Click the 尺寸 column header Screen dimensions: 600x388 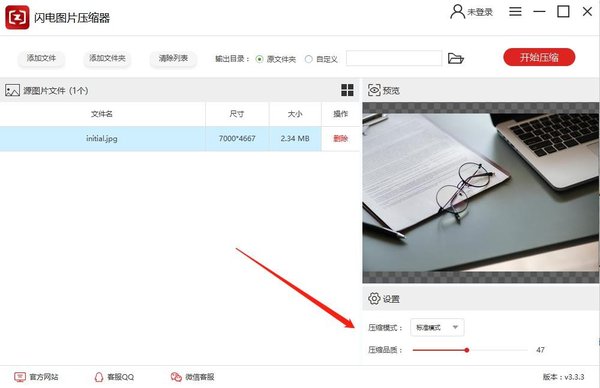pyautogui.click(x=237, y=114)
